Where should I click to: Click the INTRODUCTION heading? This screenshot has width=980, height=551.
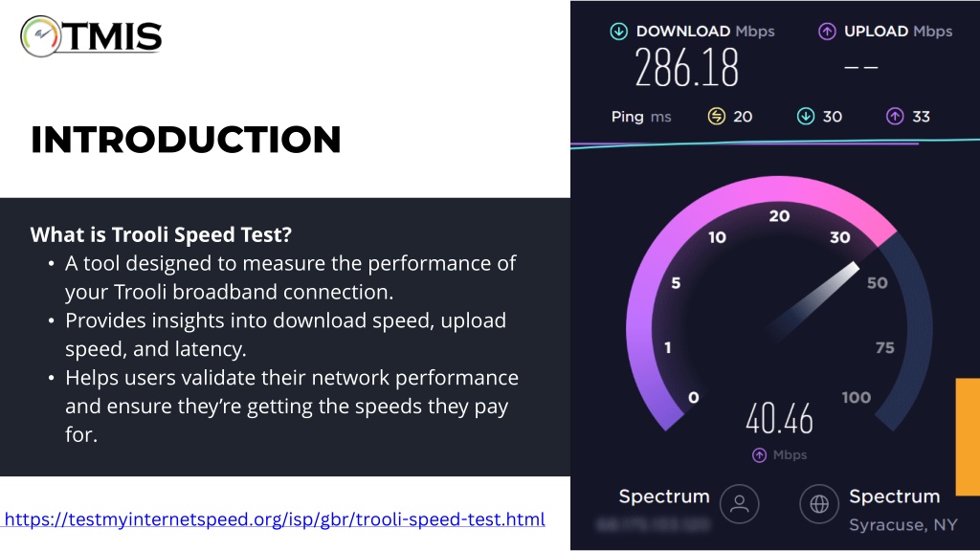tap(186, 140)
